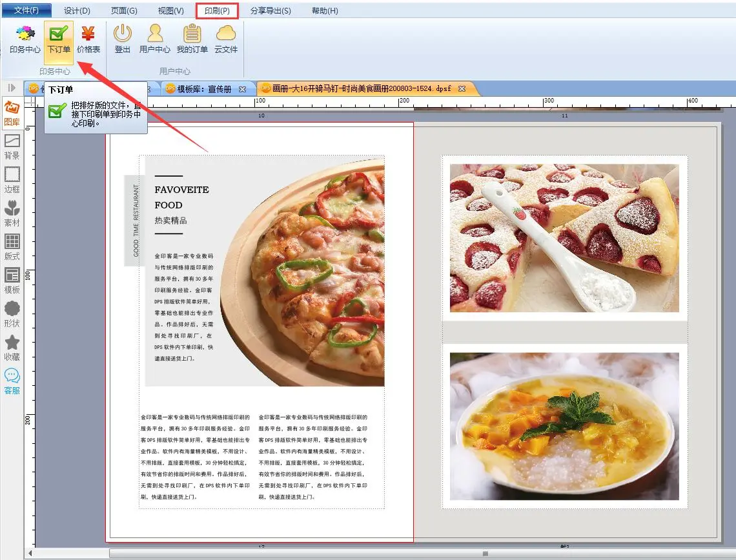
Task: Open the 印务中心 print center icon
Action: [x=25, y=39]
